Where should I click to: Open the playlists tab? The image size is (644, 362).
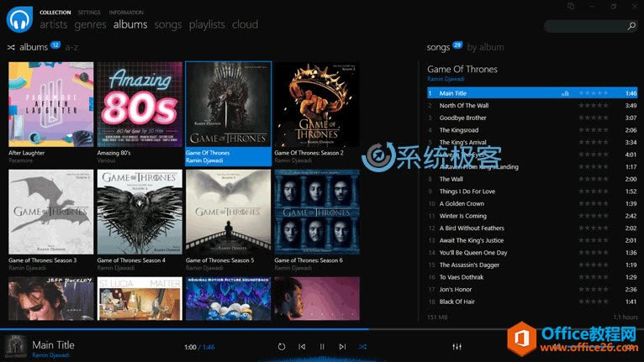tap(207, 24)
